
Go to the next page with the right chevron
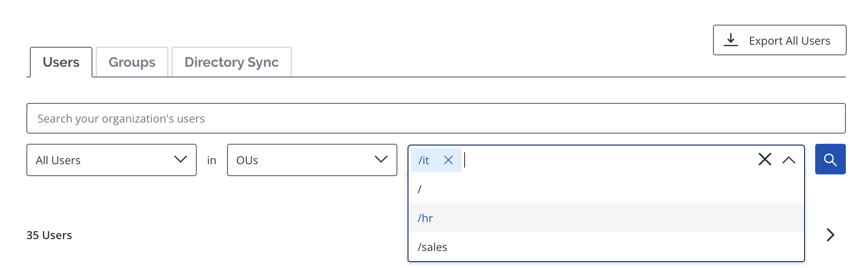click(x=830, y=235)
